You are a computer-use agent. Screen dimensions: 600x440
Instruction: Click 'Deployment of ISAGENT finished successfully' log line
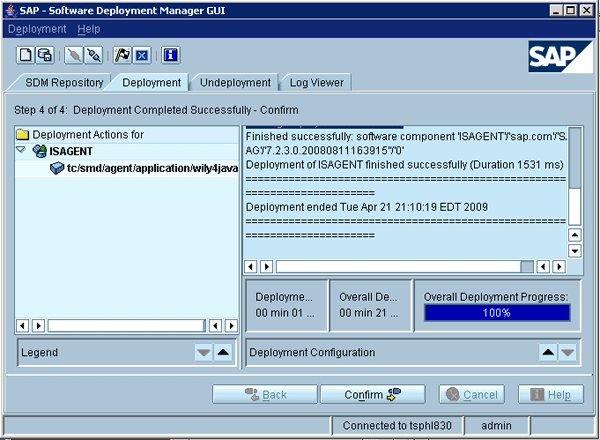[404, 165]
